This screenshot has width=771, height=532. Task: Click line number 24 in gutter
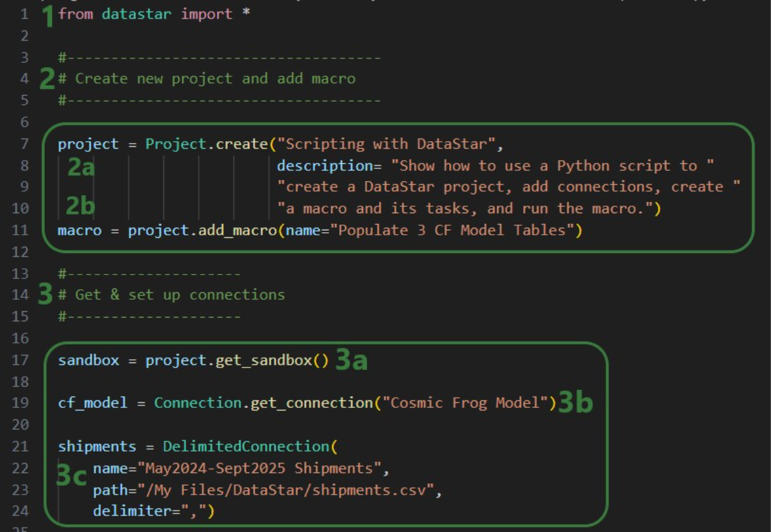[x=20, y=511]
